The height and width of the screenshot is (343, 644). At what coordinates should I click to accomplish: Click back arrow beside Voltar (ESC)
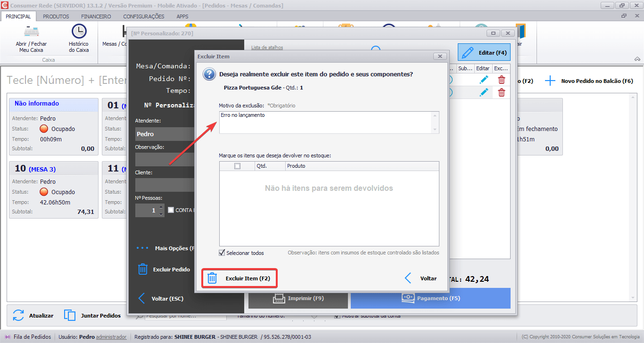coord(141,298)
